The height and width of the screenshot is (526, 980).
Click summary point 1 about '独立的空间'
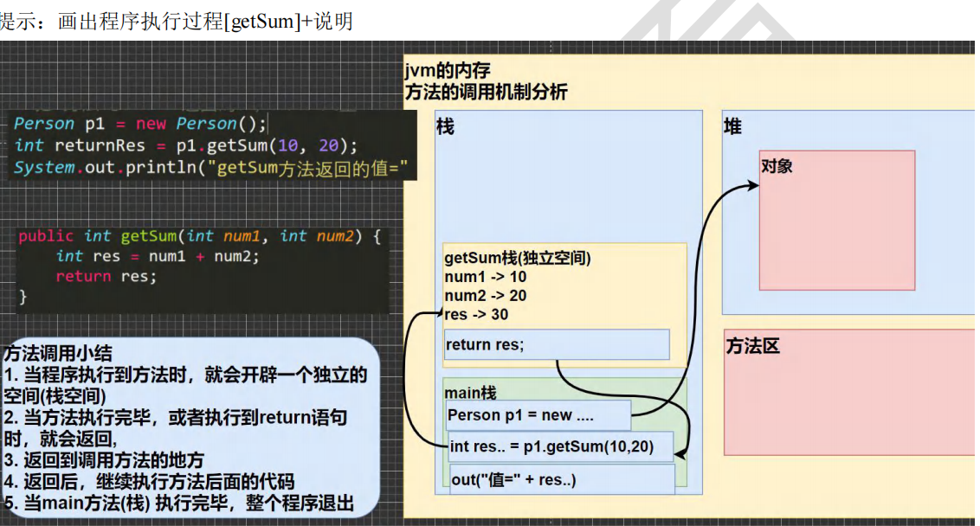tap(185, 386)
